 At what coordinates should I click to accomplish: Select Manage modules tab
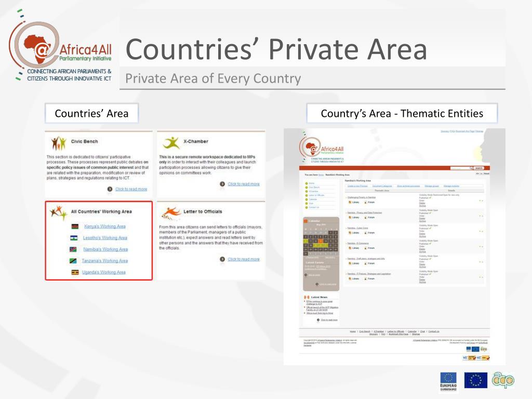click(x=451, y=186)
